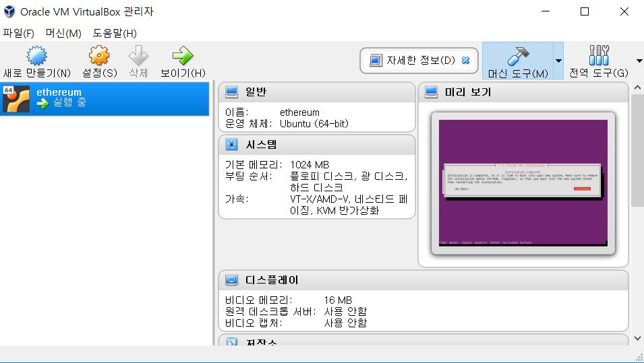
Task: Click the ethereum VM Ubuntu OS icon
Action: click(16, 99)
